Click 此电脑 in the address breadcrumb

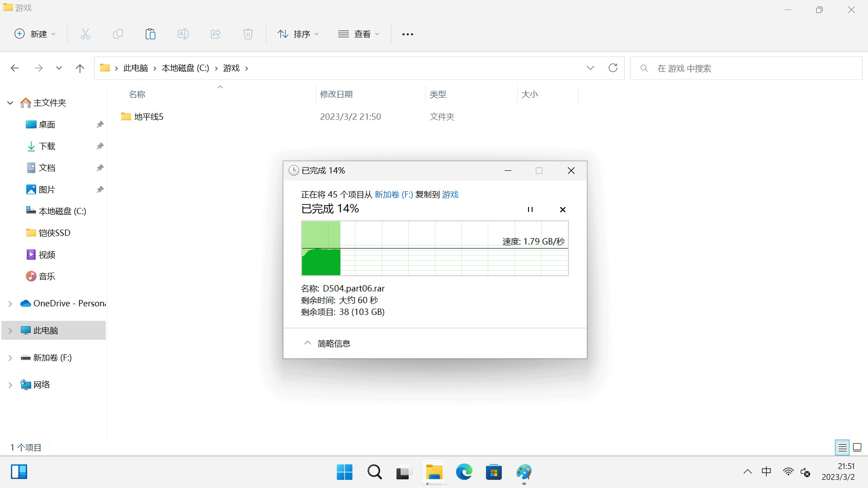point(136,68)
